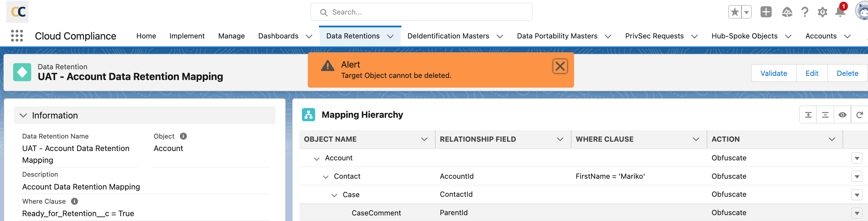Screen dimensions: 868x221
Task: Go to the Implement tab
Action: coord(187,36)
